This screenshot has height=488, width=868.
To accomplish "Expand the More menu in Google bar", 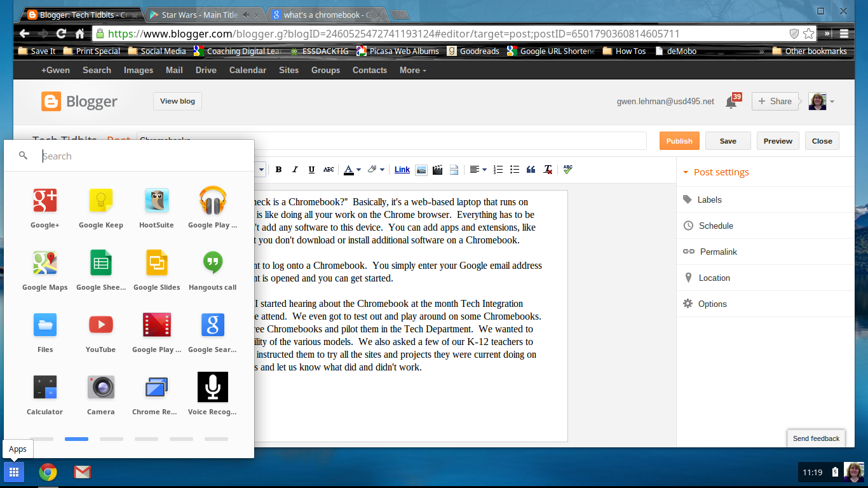I will [413, 70].
